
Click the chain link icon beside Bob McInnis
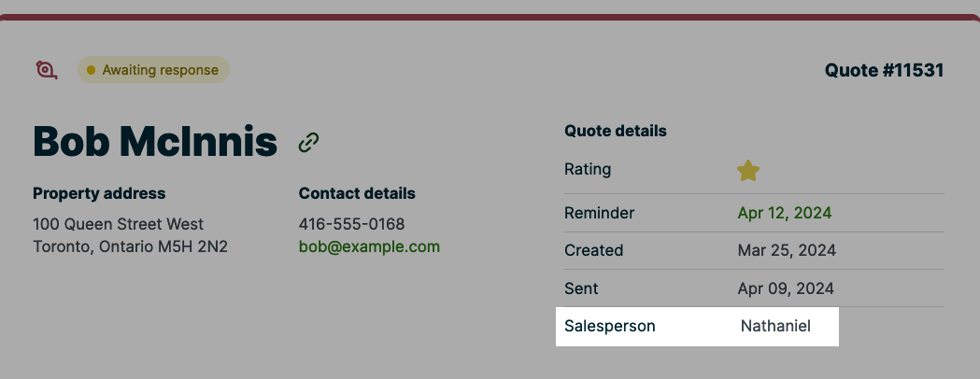tap(309, 142)
